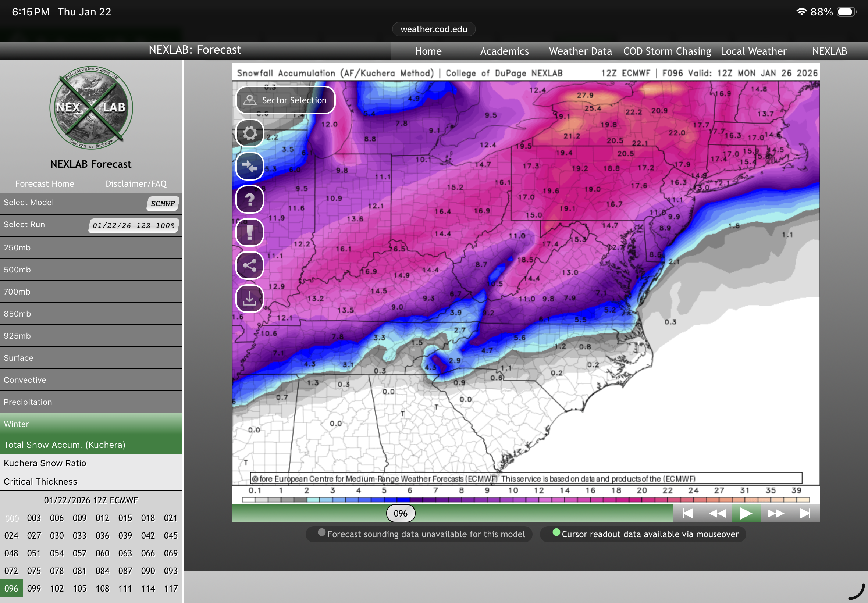
Task: Click the compare arrows icon on map
Action: (x=249, y=166)
